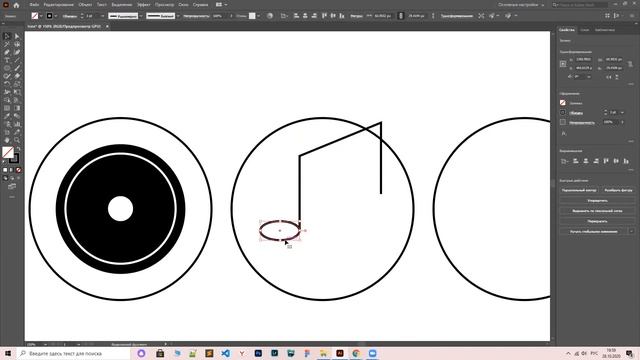Select the Paintbrush tool
Viewport: 640px width, 360px height.
point(17,68)
